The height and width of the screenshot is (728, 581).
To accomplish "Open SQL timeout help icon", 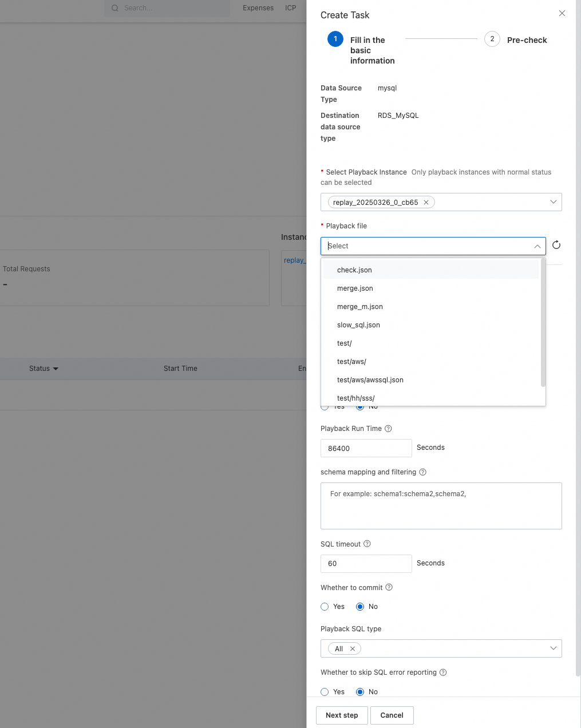I will click(x=367, y=544).
